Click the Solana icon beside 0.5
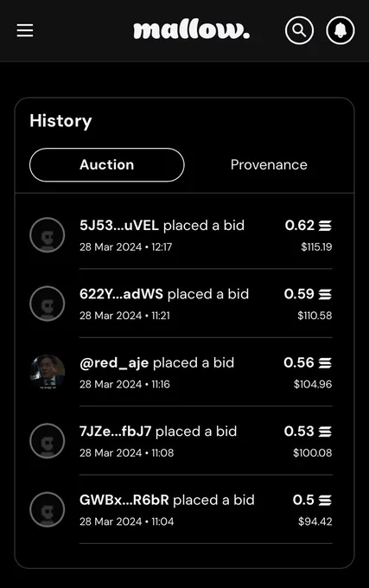The height and width of the screenshot is (588, 369). click(x=325, y=501)
